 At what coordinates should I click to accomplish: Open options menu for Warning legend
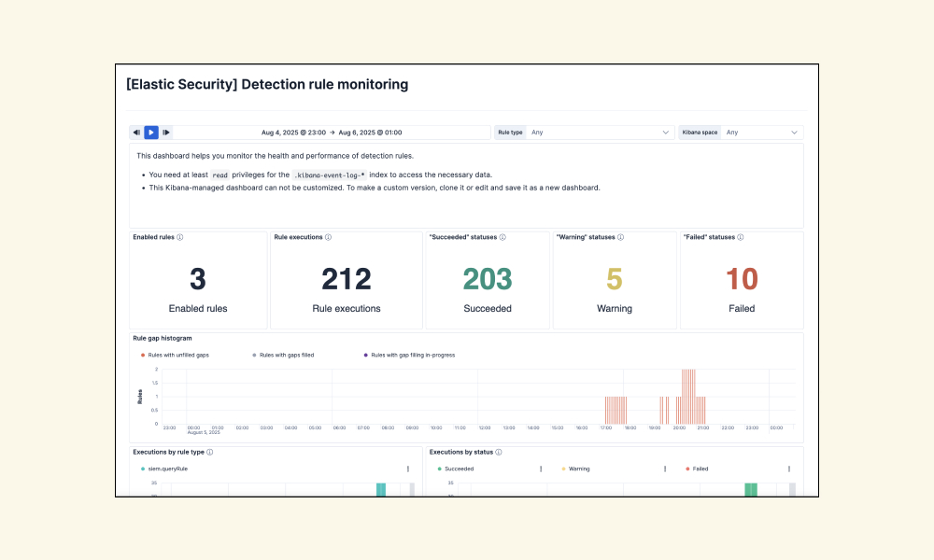tap(665, 469)
